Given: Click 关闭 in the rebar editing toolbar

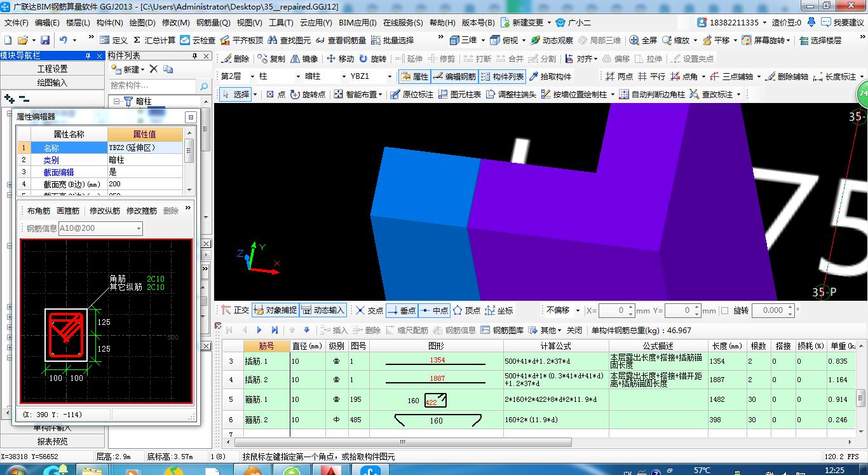Looking at the screenshot, I should click(574, 330).
